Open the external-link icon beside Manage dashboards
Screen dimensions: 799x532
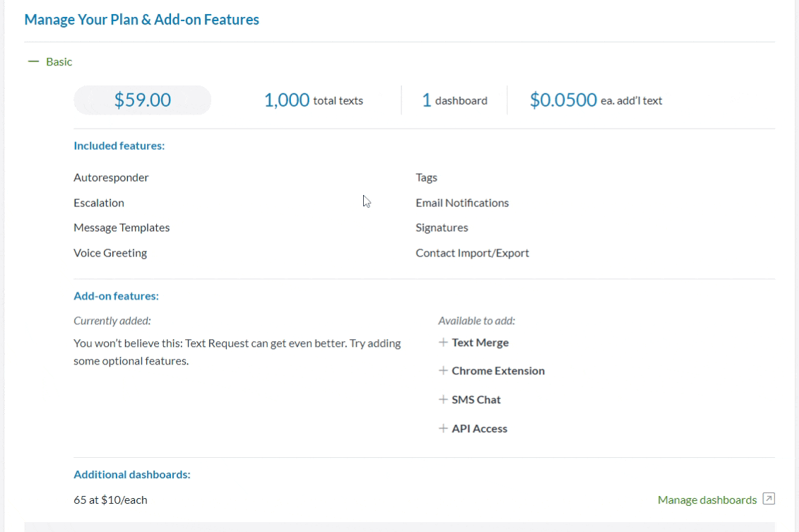point(769,500)
